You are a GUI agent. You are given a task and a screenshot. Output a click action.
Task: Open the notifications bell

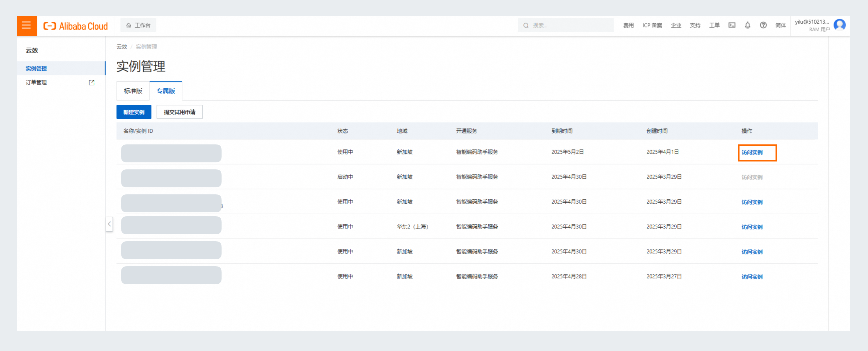(747, 25)
